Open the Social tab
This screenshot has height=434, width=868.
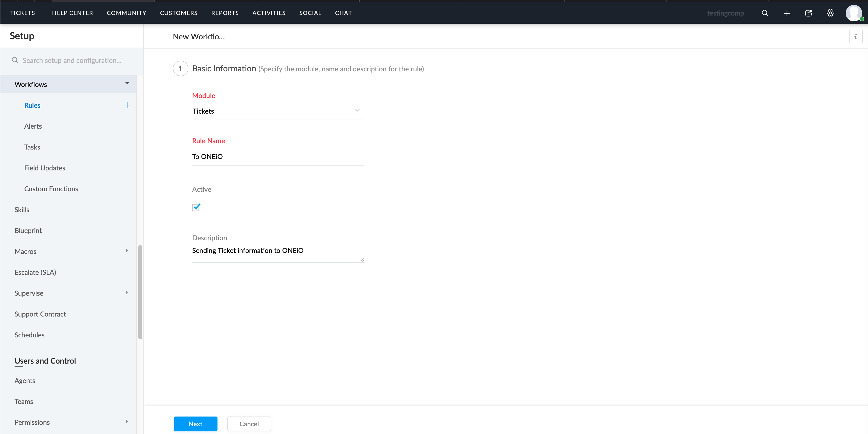pyautogui.click(x=310, y=13)
